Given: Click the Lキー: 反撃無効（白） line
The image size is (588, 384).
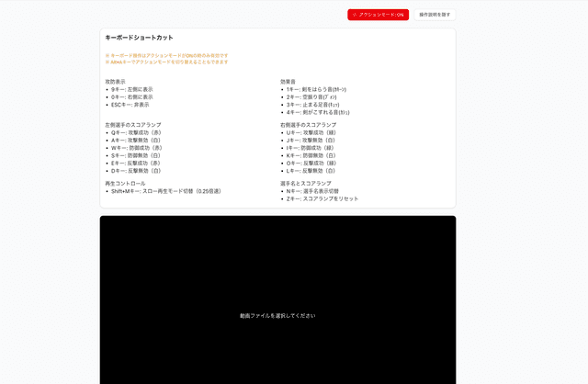Looking at the screenshot, I should [311, 171].
